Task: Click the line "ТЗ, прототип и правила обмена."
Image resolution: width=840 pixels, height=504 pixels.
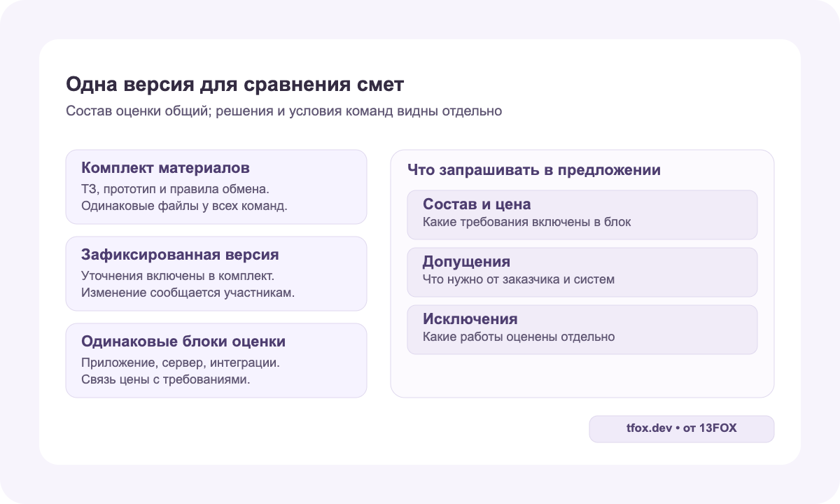Action: [175, 189]
